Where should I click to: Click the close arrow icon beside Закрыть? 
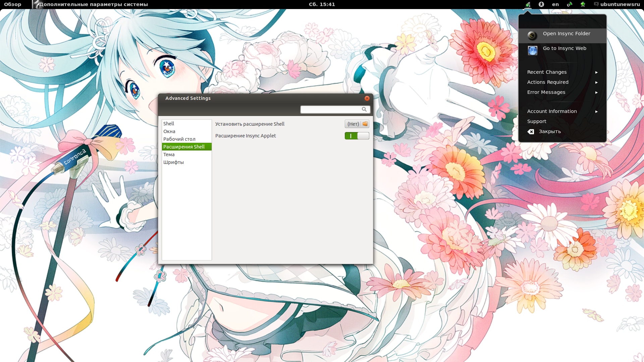(x=531, y=132)
